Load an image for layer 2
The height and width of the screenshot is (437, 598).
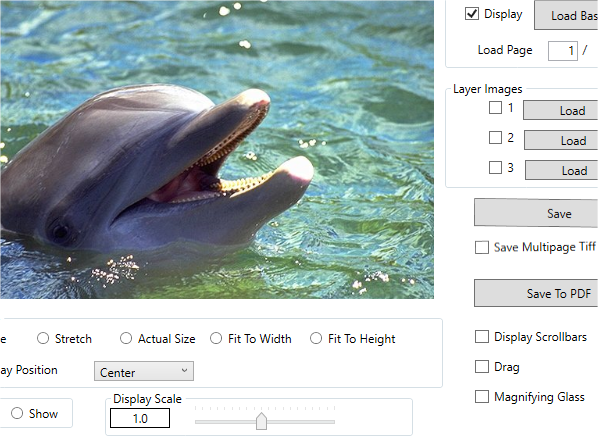coord(561,140)
